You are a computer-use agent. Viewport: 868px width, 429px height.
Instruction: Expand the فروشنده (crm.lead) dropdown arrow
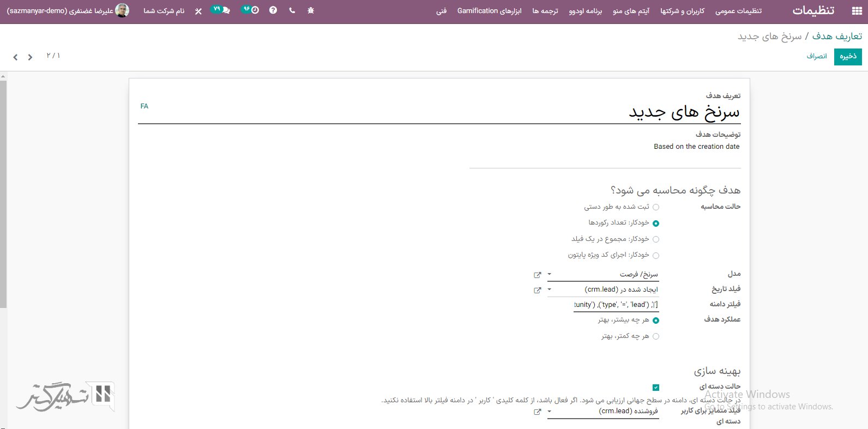550,411
